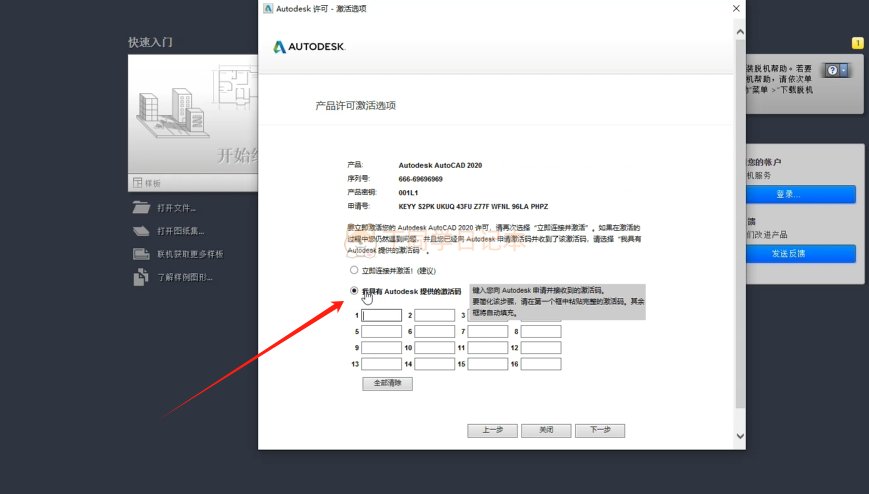The image size is (869, 494).
Task: Click the 上一步 previous step button
Action: [x=492, y=430]
